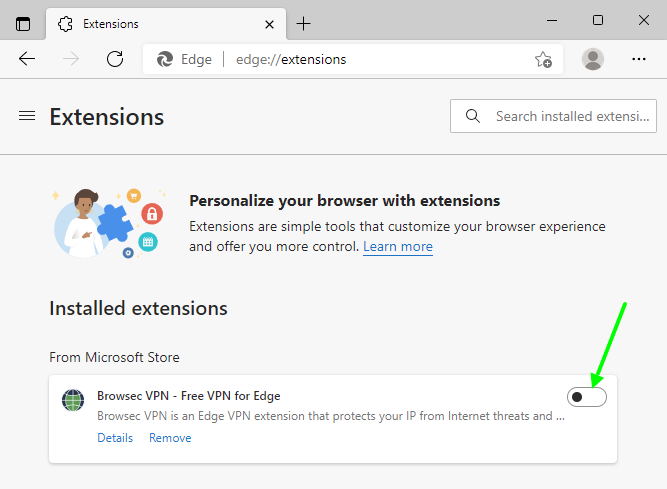Click the Add to favorites star icon

(x=543, y=59)
